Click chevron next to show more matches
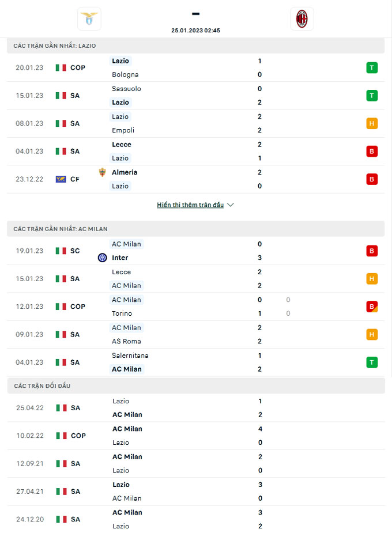392x533 pixels. 231,205
